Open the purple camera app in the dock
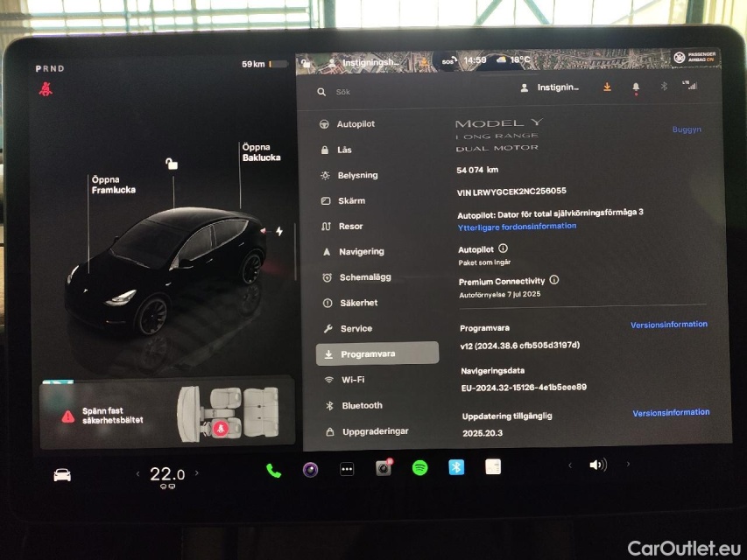The height and width of the screenshot is (560, 747). [311, 470]
